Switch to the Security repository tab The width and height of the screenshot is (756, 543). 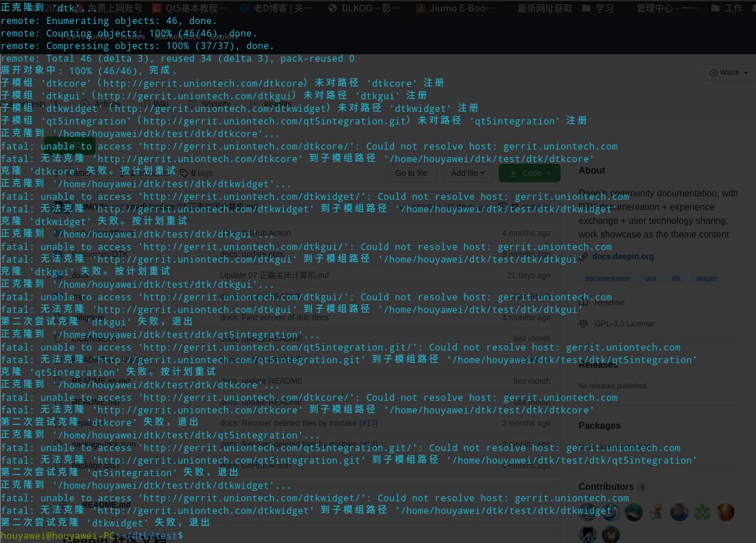coord(210,104)
